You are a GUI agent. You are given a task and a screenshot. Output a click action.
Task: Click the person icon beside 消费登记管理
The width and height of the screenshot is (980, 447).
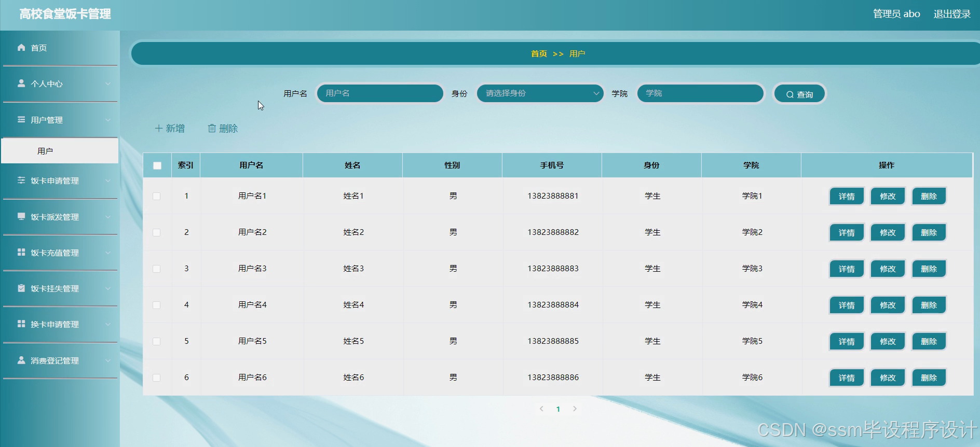pyautogui.click(x=21, y=360)
